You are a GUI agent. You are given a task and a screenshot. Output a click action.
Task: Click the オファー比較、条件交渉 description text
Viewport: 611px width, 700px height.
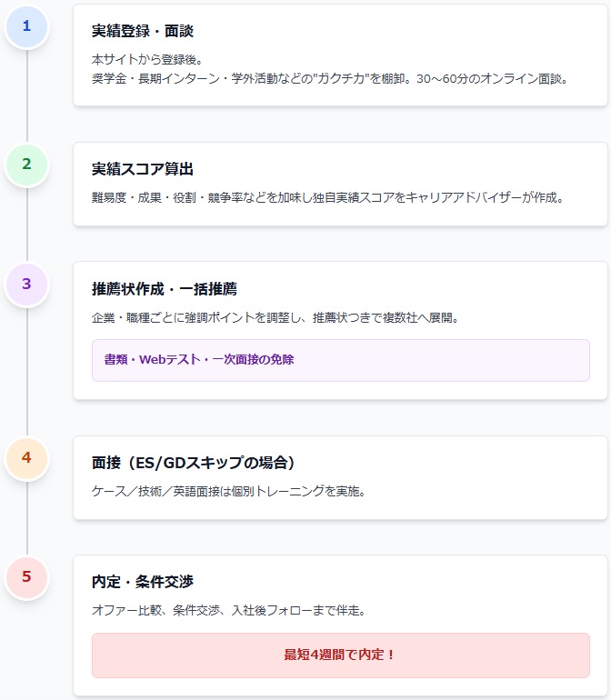tap(229, 610)
